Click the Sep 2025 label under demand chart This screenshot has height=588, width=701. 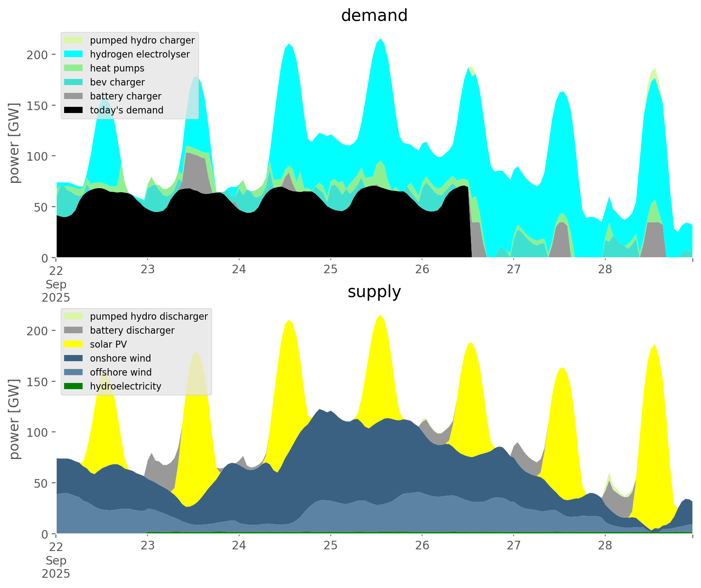[x=56, y=291]
